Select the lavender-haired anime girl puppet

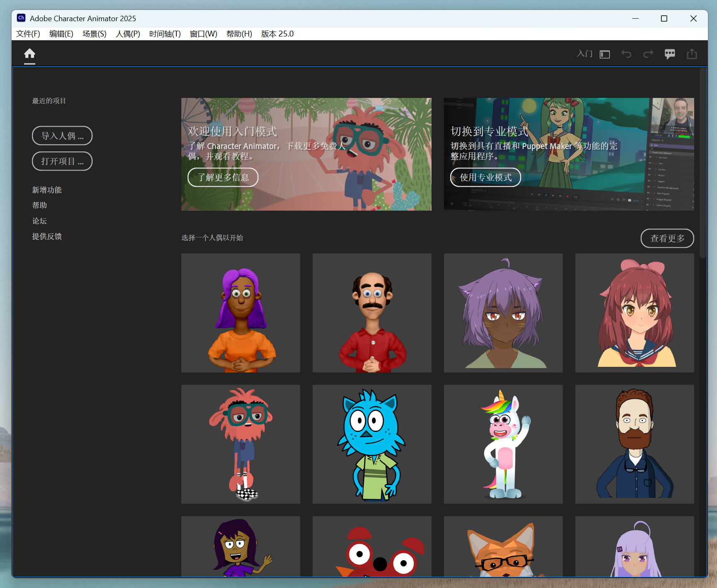[x=634, y=546]
